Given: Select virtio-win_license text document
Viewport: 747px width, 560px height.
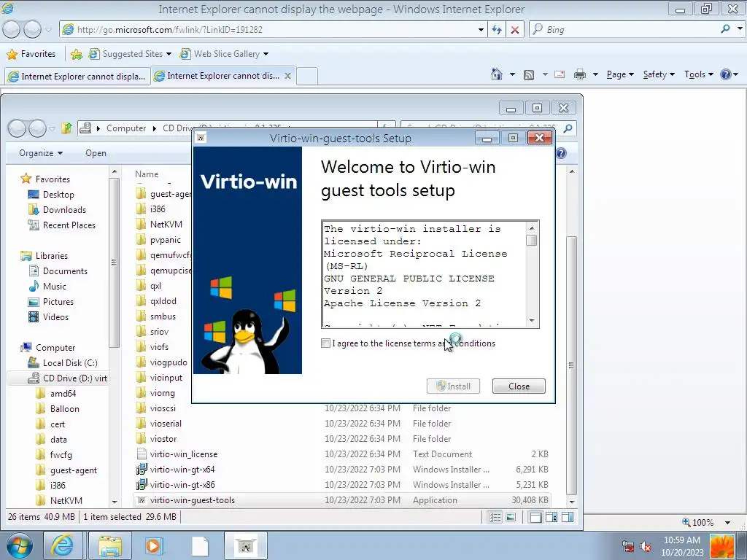Looking at the screenshot, I should [183, 454].
